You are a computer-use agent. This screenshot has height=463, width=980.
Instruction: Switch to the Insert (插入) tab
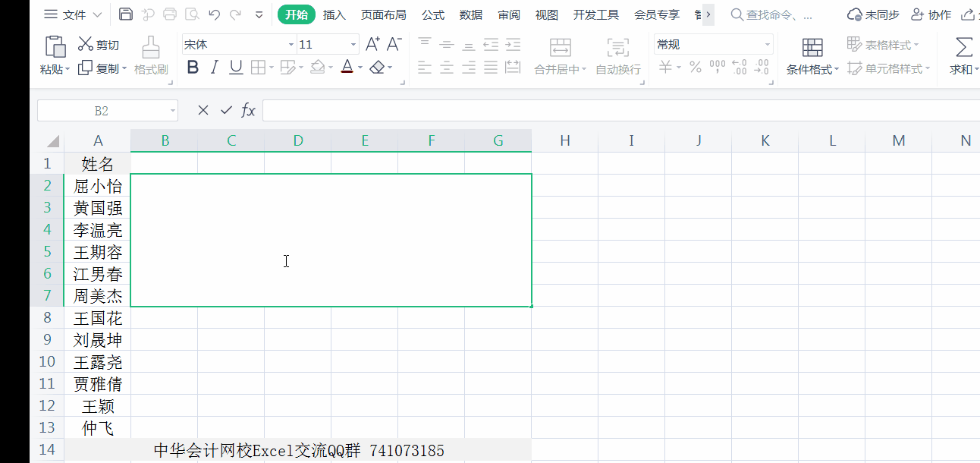335,14
